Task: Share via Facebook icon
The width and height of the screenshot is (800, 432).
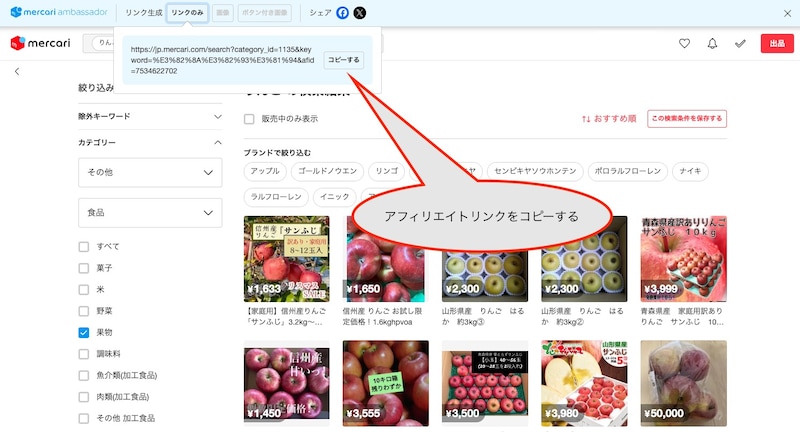Action: coord(342,13)
